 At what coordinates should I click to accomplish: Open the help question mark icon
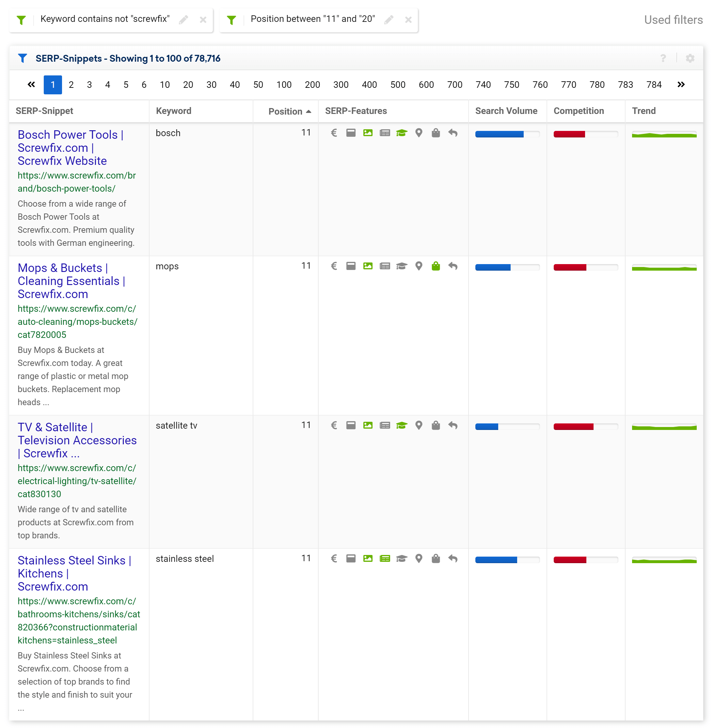[663, 58]
